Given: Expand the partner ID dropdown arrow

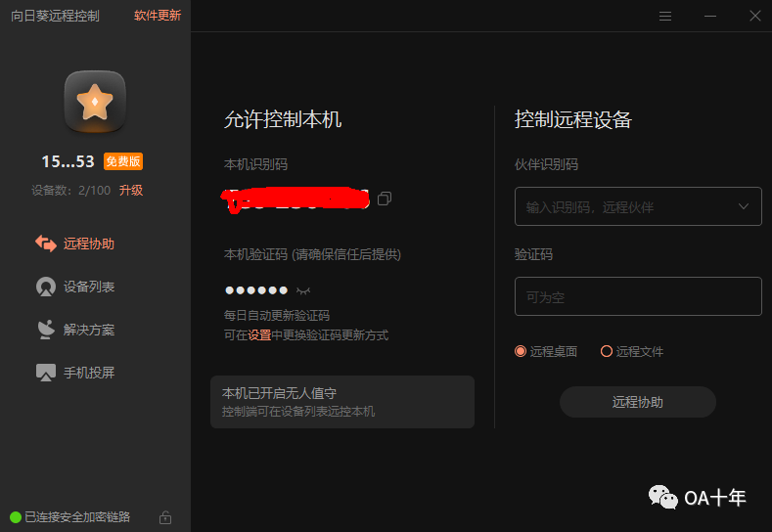Looking at the screenshot, I should pos(744,206).
